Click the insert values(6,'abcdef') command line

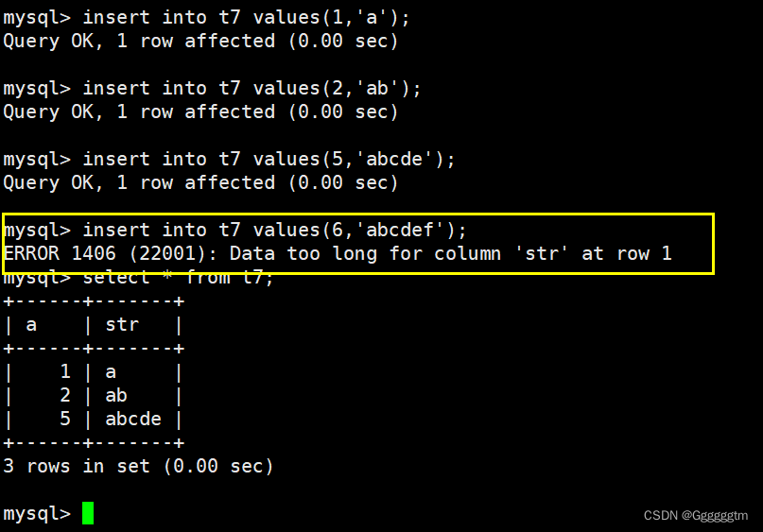235,230
